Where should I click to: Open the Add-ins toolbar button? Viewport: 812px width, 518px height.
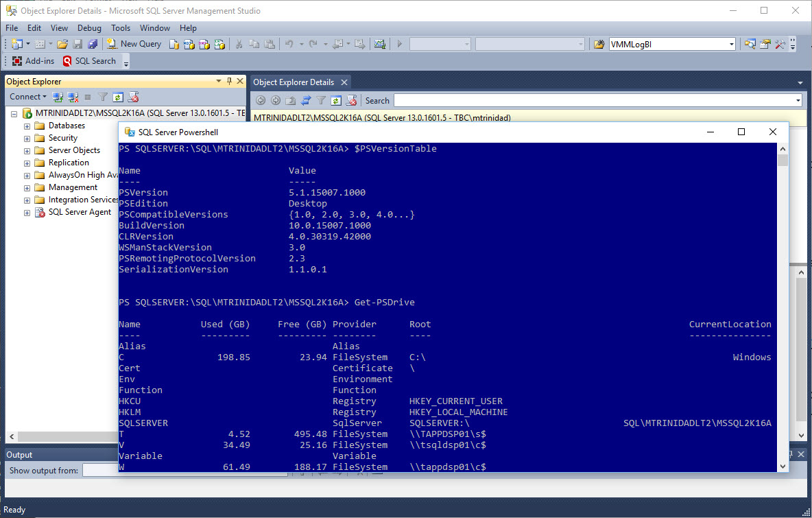click(x=33, y=61)
